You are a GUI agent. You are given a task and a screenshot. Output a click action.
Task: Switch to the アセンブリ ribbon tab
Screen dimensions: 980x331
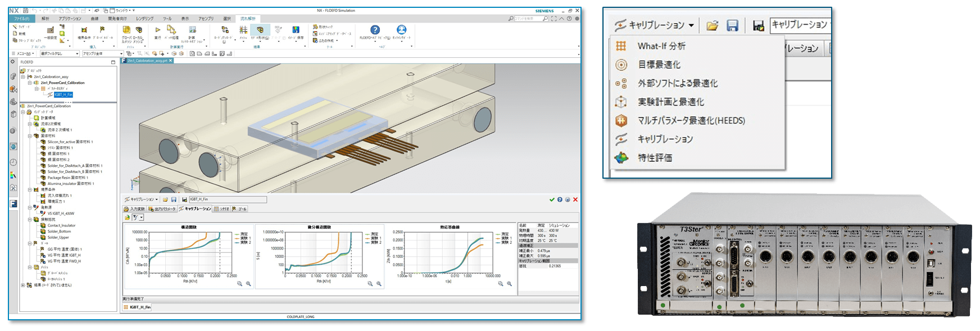coord(206,19)
